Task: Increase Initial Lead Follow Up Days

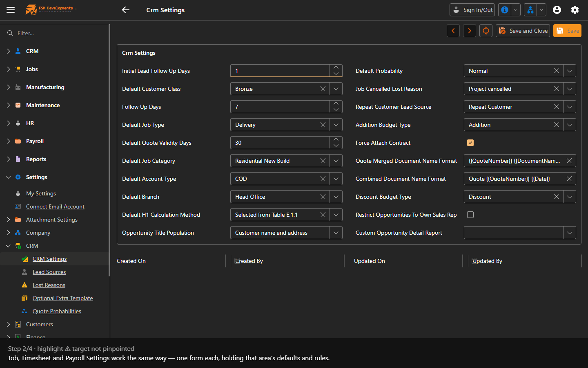Action: click(336, 67)
